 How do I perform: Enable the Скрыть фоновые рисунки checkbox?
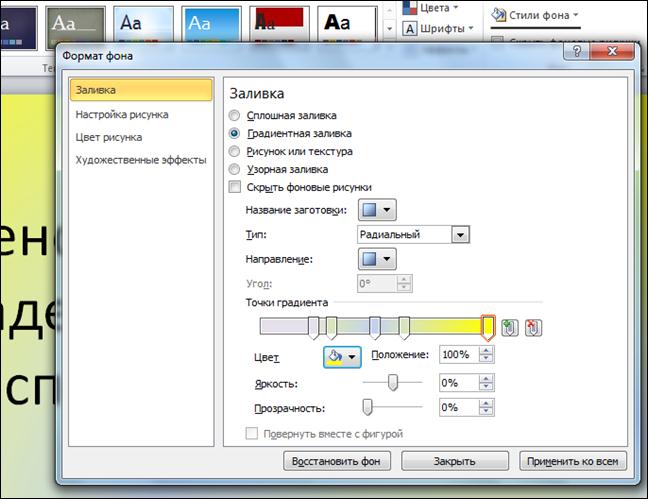[x=235, y=187]
